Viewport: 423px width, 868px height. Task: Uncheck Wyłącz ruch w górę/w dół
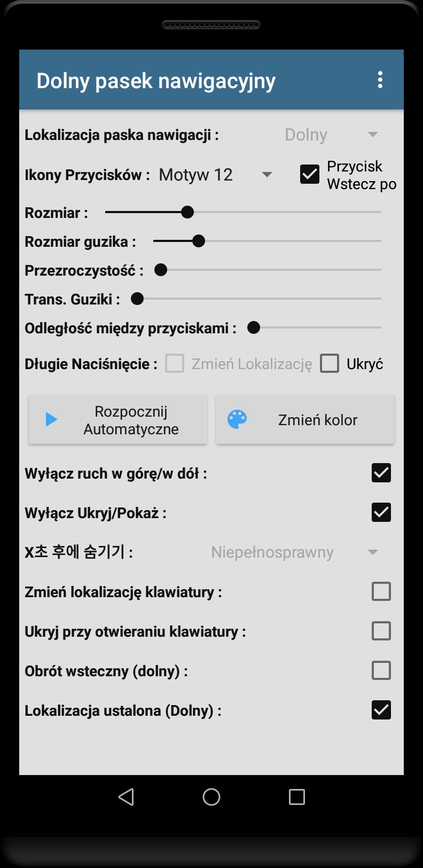click(381, 473)
